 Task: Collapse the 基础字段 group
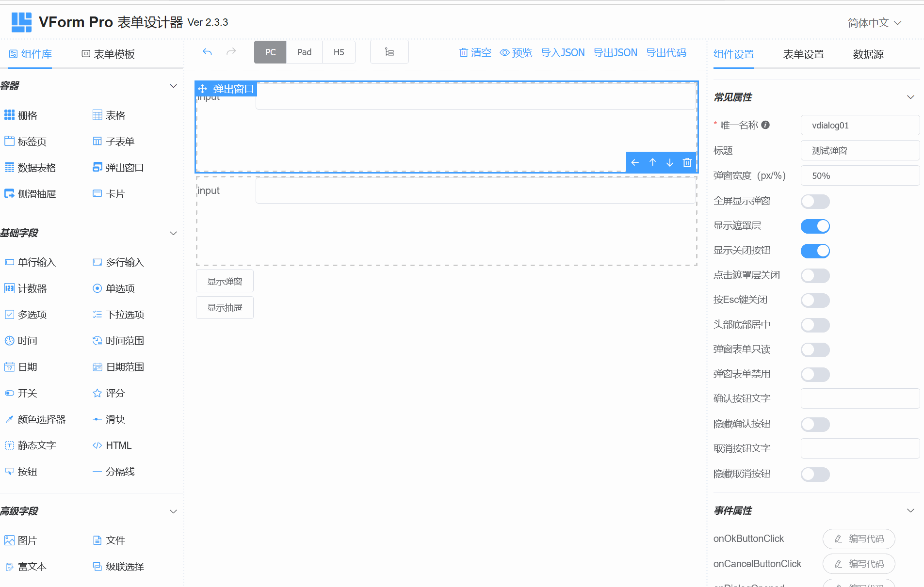click(x=173, y=233)
